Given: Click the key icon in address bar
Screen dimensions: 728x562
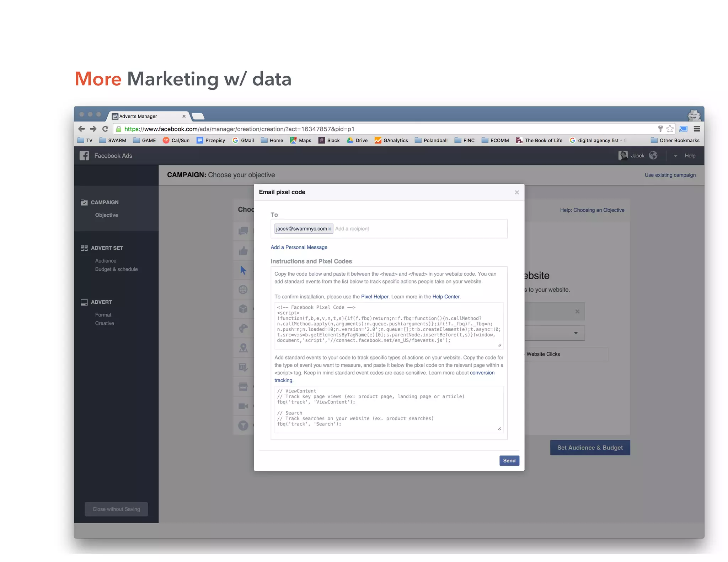Looking at the screenshot, I should point(660,129).
